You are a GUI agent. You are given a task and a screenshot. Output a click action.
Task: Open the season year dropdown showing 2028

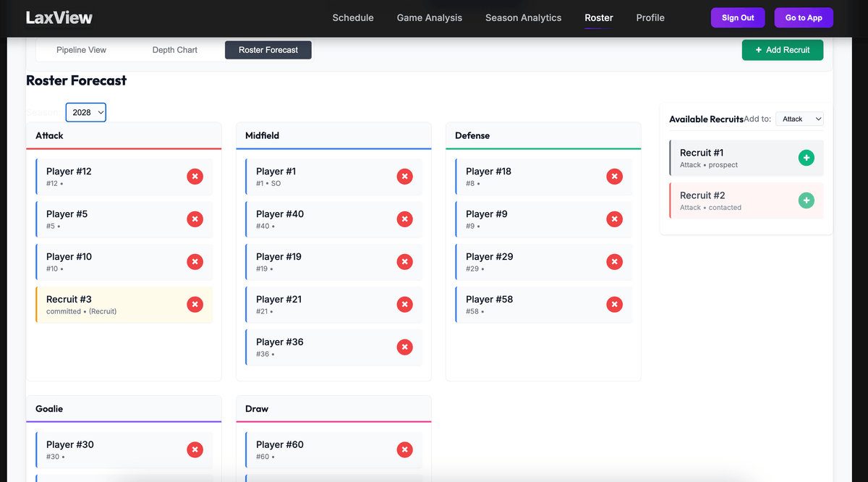(x=85, y=112)
